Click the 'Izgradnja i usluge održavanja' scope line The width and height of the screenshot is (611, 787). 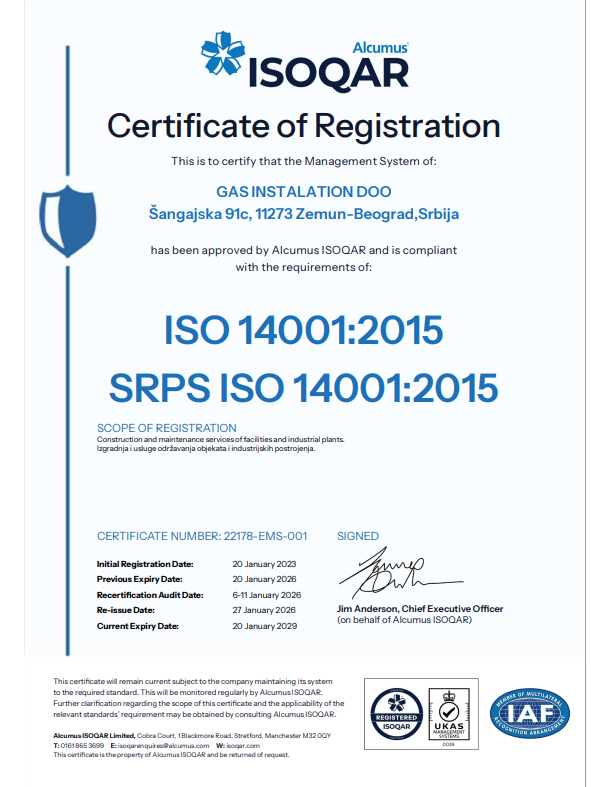coord(206,448)
